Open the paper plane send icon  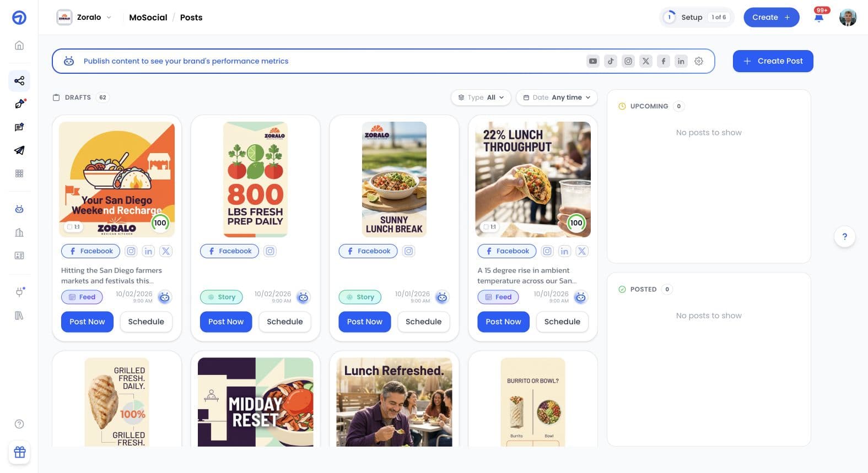pos(19,150)
